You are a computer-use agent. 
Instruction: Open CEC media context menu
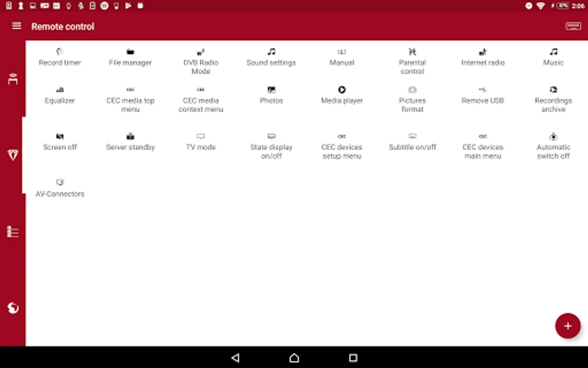point(201,100)
